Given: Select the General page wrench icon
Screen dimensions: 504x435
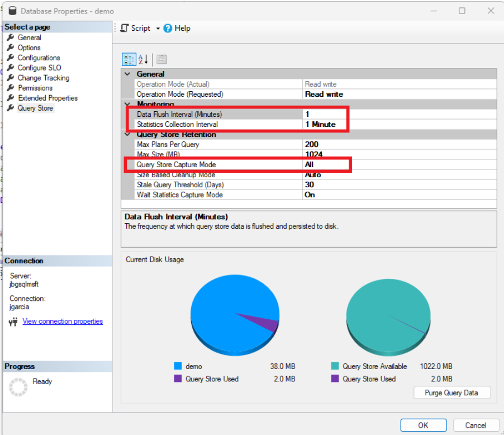Looking at the screenshot, I should point(11,37).
